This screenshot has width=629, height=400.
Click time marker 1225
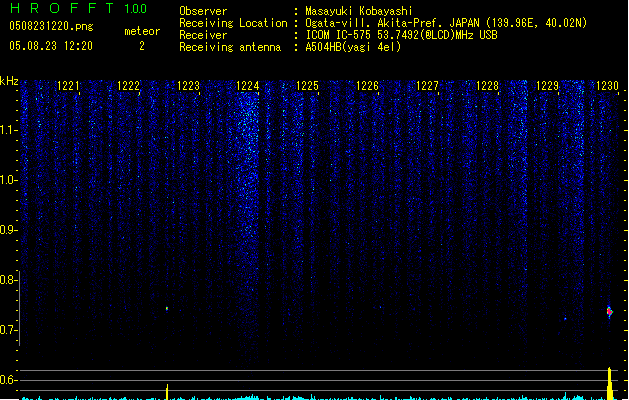click(x=307, y=86)
